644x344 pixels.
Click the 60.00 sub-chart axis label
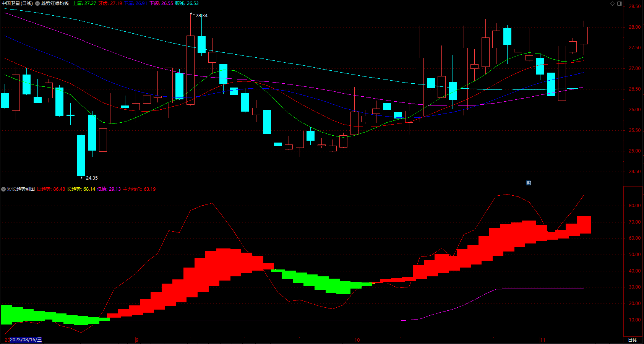pyautogui.click(x=634, y=238)
